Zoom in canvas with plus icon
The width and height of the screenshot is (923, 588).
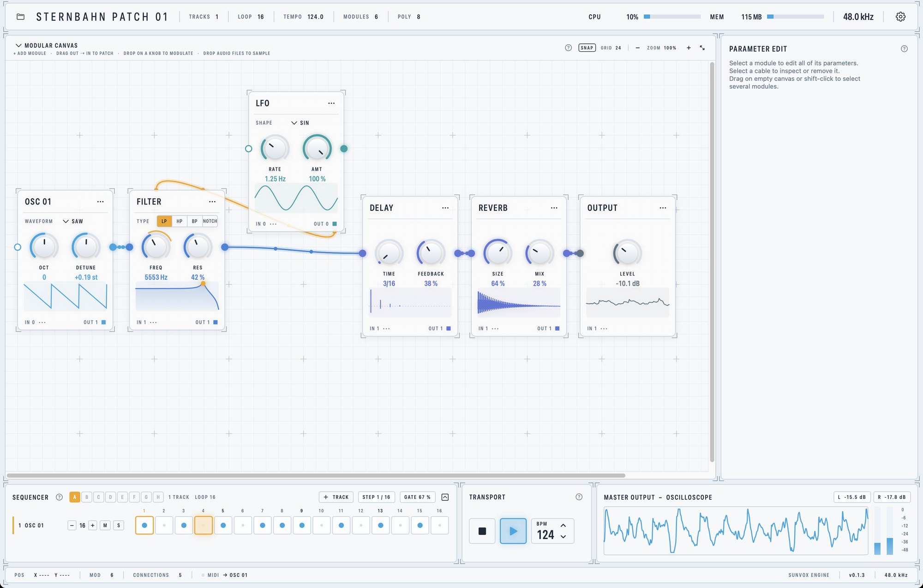689,48
